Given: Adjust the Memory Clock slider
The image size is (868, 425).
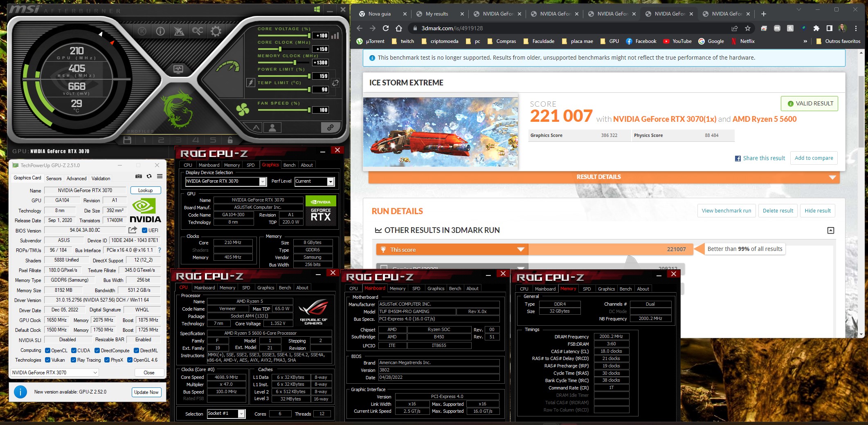Looking at the screenshot, I should (283, 63).
